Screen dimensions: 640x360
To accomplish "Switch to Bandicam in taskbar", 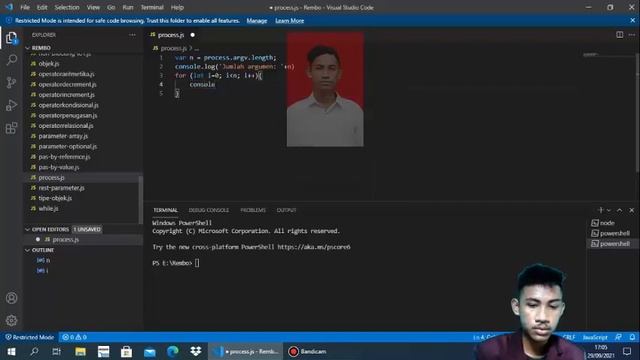I will point(307,351).
